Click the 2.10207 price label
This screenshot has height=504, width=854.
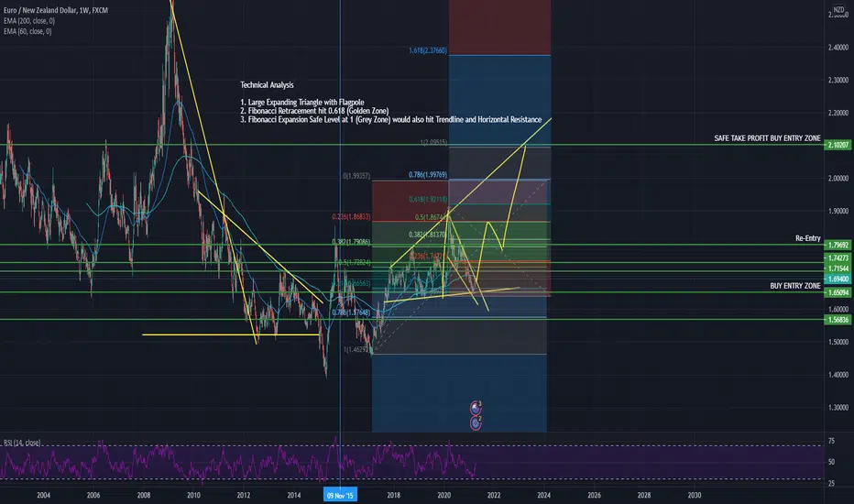pyautogui.click(x=838, y=145)
